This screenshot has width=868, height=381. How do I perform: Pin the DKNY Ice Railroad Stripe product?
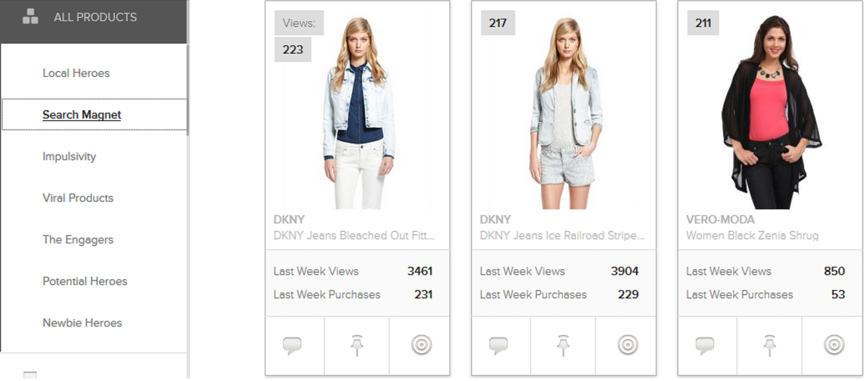pos(563,345)
